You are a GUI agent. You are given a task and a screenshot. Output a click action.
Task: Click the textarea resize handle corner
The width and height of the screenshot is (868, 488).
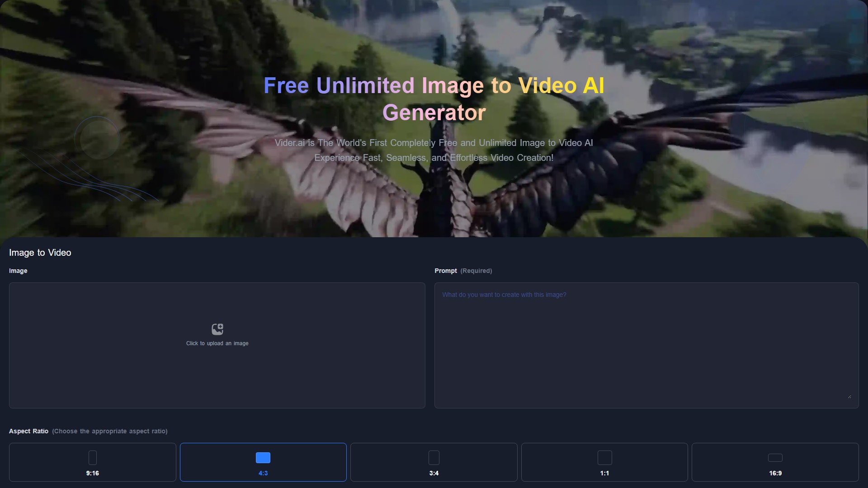coord(849,397)
